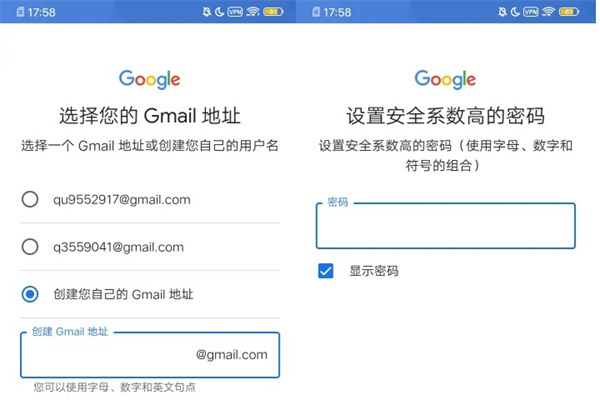Tap the VPN icon on Gmail address screen status bar

coord(235,12)
